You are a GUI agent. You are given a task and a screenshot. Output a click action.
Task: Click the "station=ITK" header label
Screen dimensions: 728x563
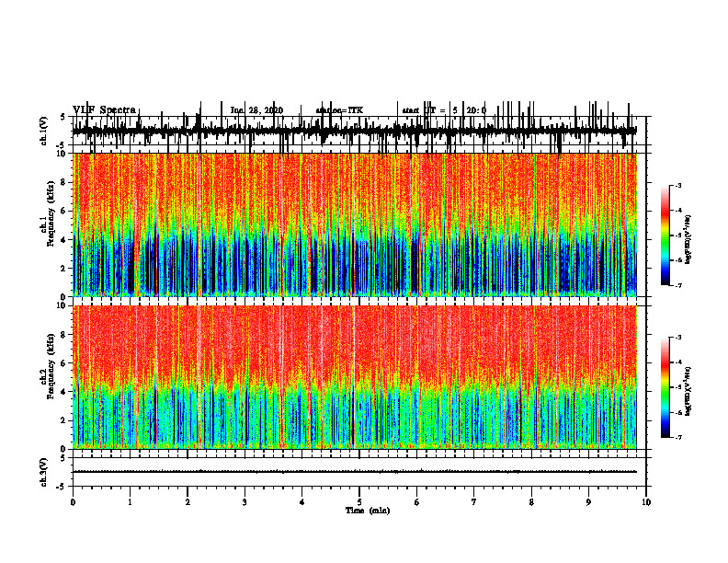coord(339,110)
